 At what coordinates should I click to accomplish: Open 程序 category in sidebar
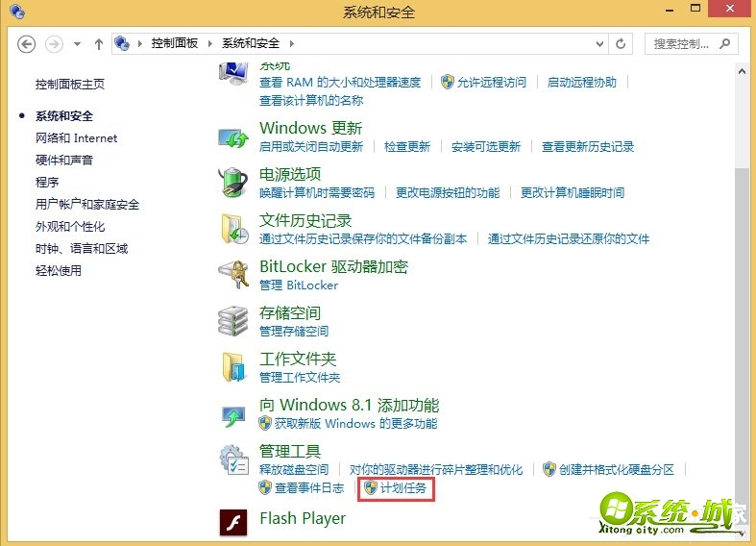tap(47, 183)
